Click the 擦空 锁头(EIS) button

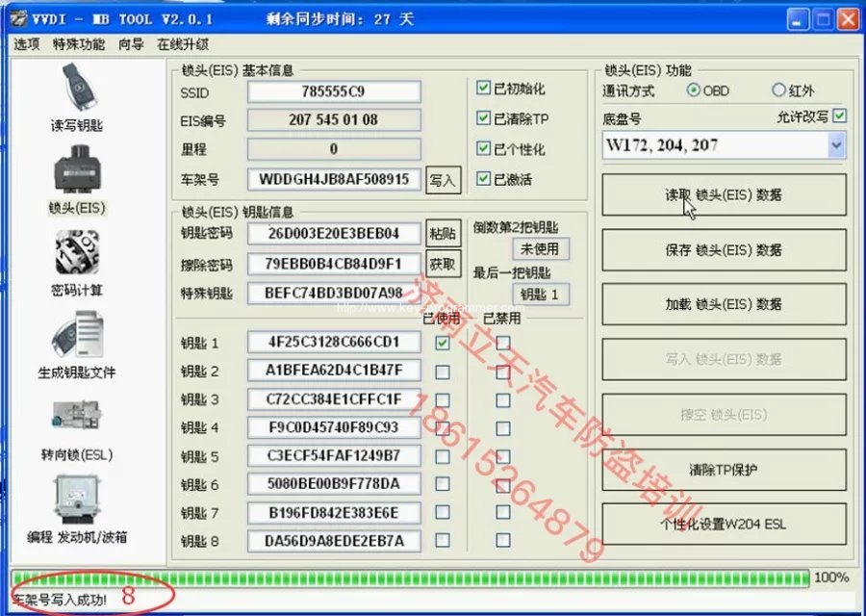[x=724, y=414]
